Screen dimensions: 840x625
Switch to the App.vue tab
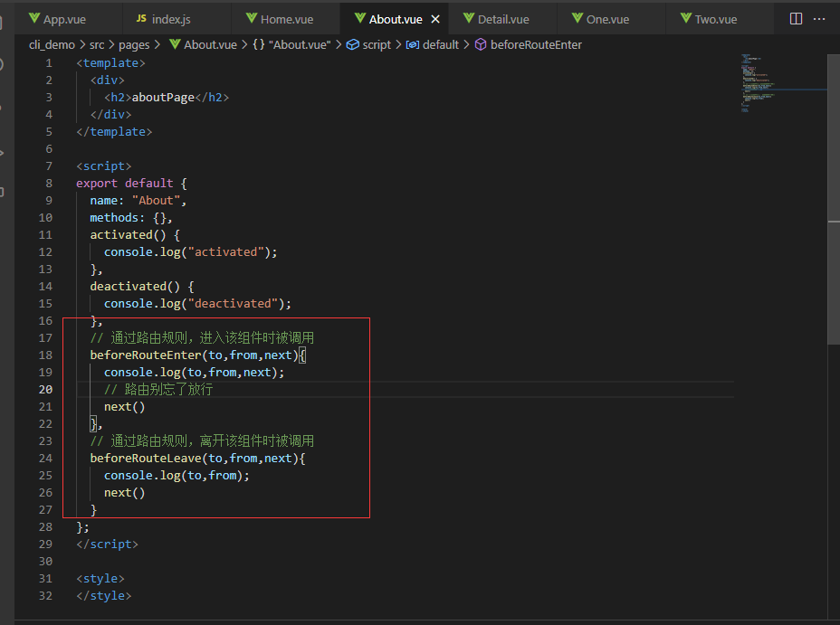[69, 19]
